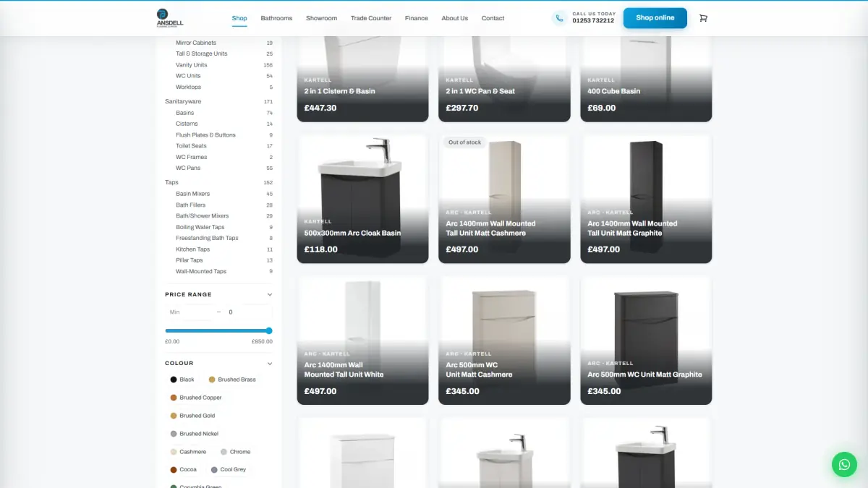
Task: Filter by Bath Fillers
Action: tap(191, 205)
